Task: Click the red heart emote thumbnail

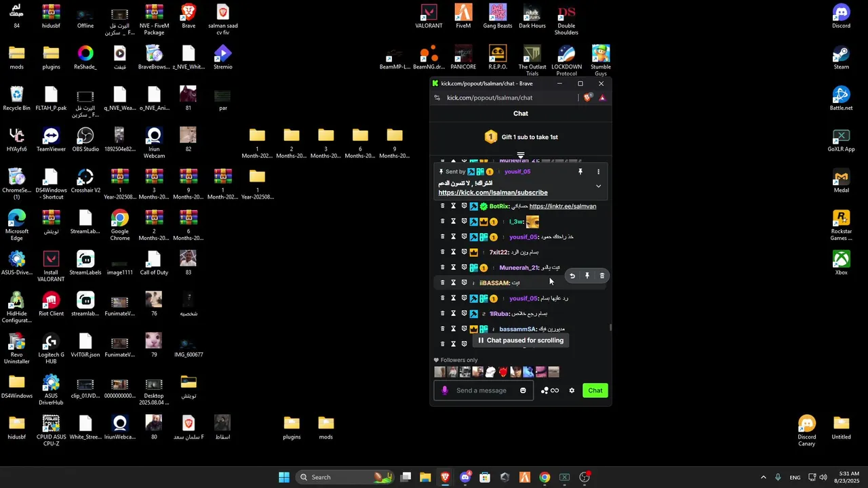Action: tap(502, 372)
